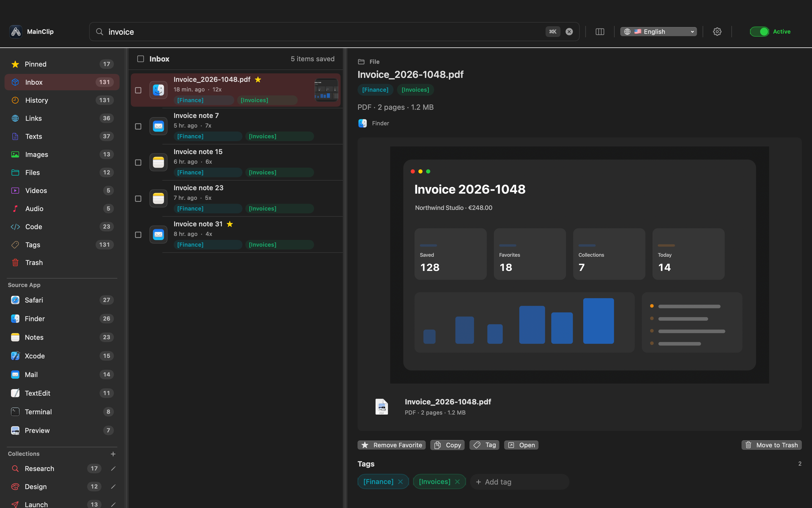Click the Copy button

point(447,445)
